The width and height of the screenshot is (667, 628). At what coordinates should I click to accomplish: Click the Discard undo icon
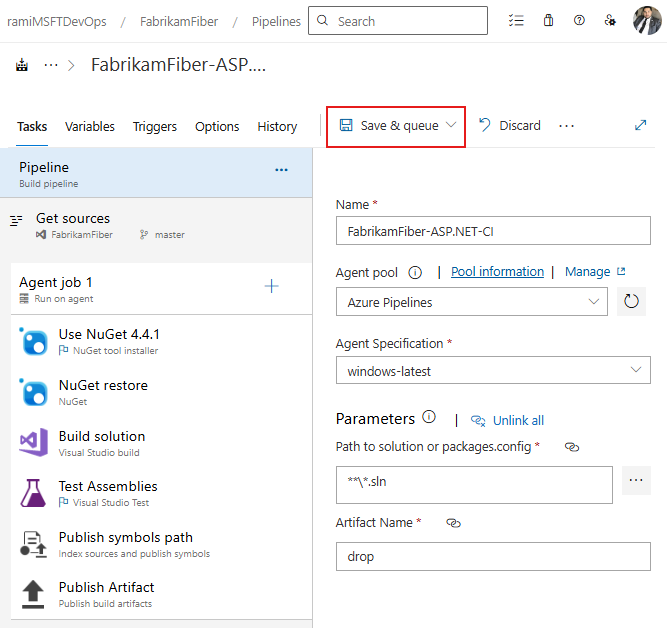(485, 125)
